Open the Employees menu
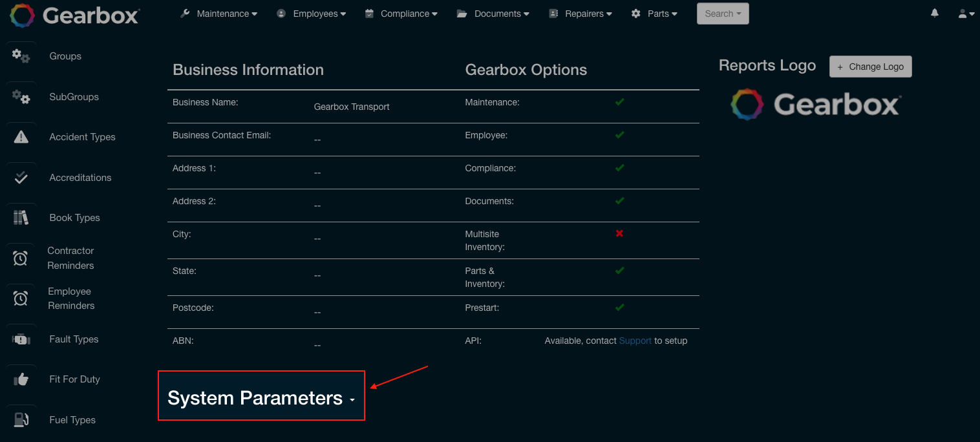This screenshot has height=442, width=980. coord(311,14)
